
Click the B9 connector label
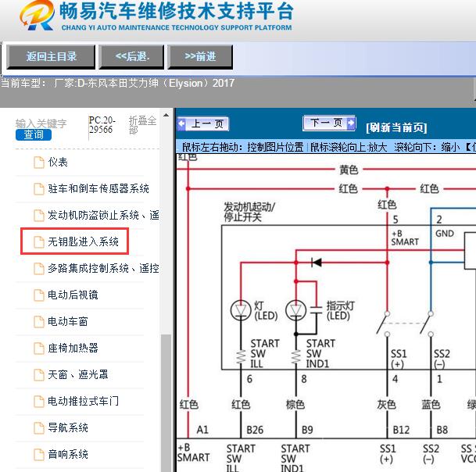[307, 430]
